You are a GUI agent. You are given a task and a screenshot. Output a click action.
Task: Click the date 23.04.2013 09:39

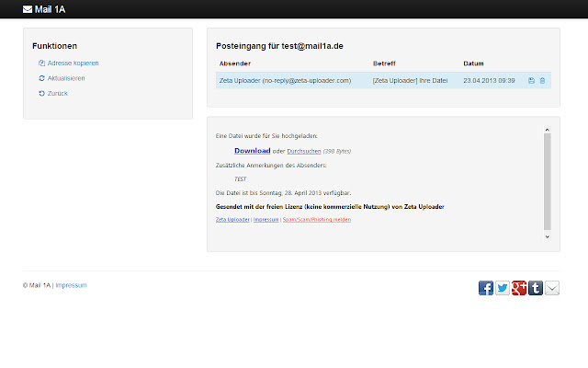click(x=489, y=80)
